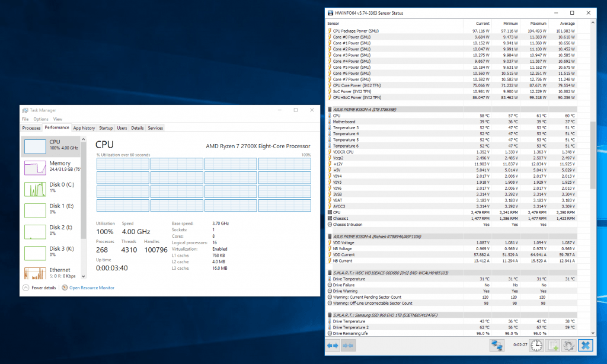Open the File menu in Task Manager
The height and width of the screenshot is (364, 607).
25,119
